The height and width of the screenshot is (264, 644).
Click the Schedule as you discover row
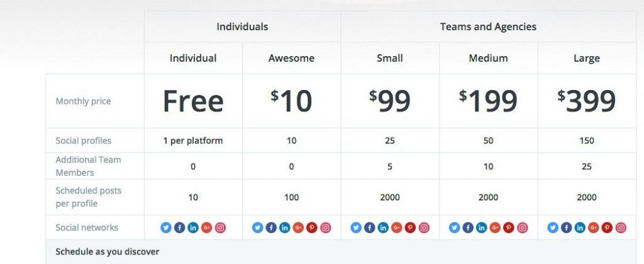[x=107, y=251]
